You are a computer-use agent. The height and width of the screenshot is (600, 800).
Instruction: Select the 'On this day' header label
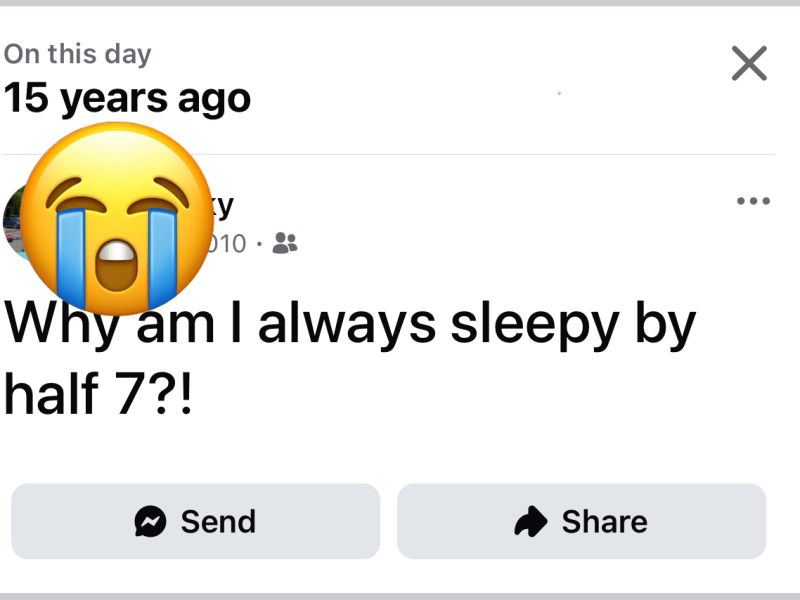tap(77, 54)
